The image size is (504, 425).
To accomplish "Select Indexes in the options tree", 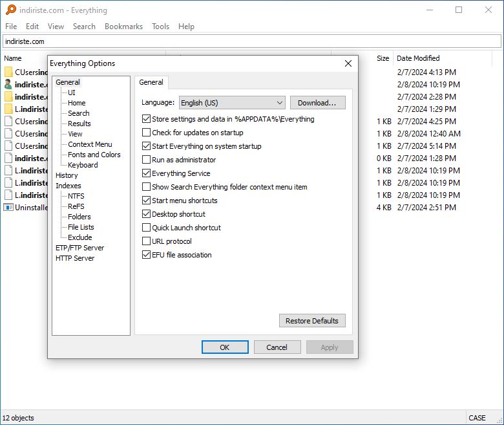I will [68, 186].
